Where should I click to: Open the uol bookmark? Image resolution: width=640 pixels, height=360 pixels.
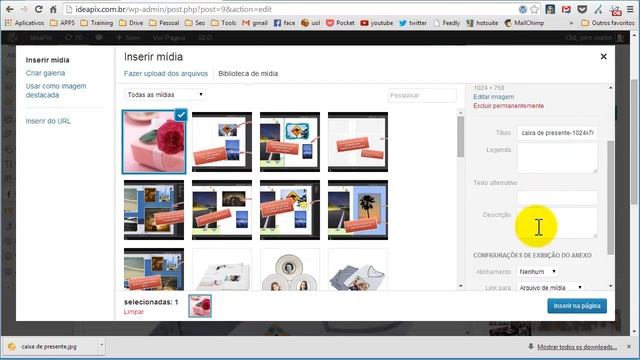click(311, 23)
